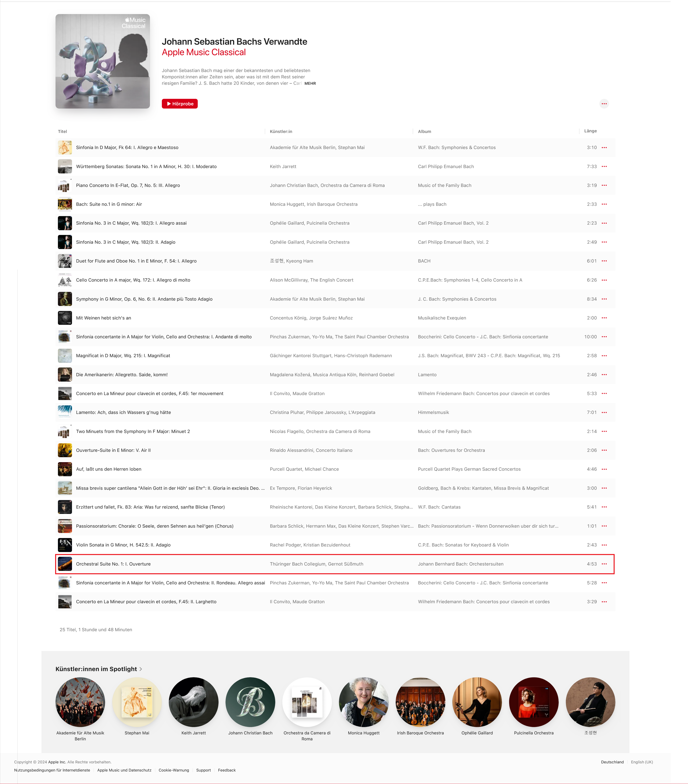The image size is (688, 784).
Task: Open more options for Concerto en La Mineur Larghetto
Action: (x=604, y=602)
